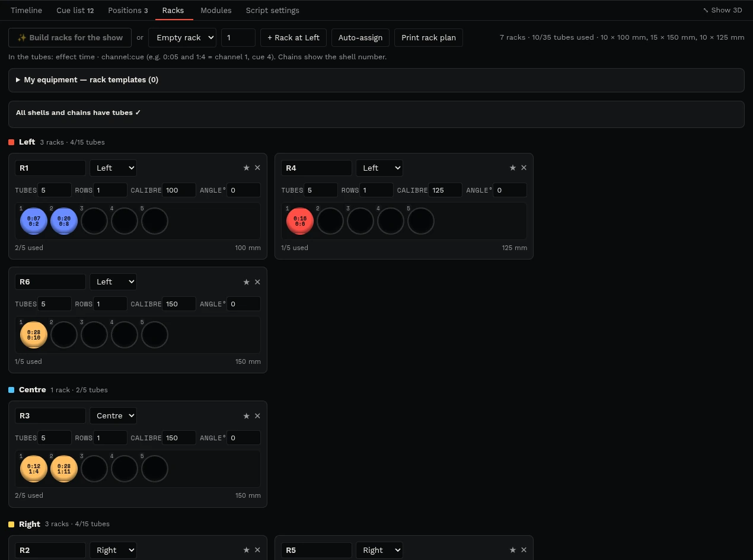Click the Auto-assign button
This screenshot has width=753, height=560.
[360, 37]
